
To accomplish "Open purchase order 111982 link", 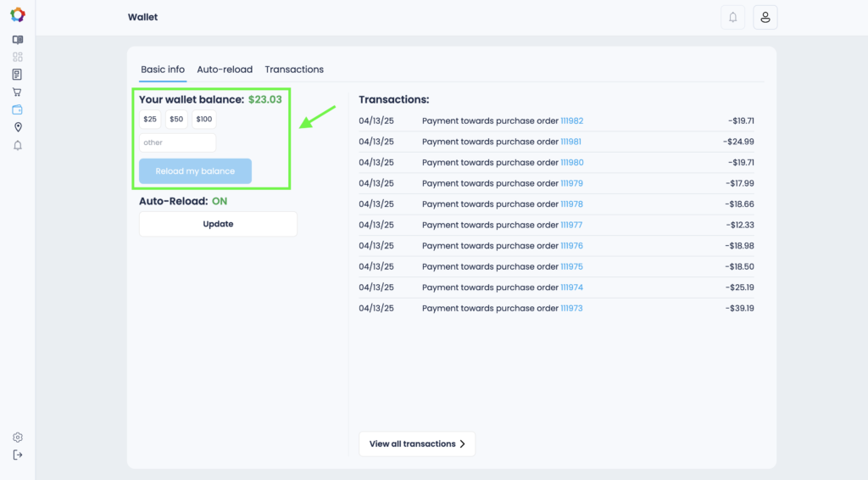I will point(571,121).
